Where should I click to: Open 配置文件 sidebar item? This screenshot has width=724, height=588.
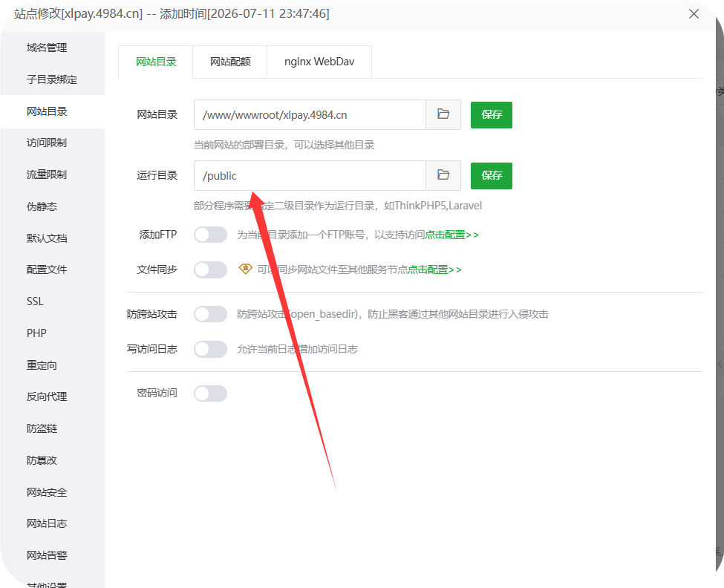click(47, 269)
